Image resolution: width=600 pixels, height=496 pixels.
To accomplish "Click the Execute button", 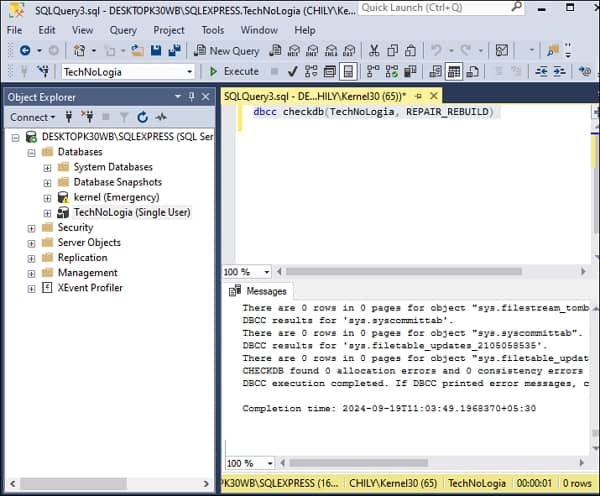I will pos(234,72).
